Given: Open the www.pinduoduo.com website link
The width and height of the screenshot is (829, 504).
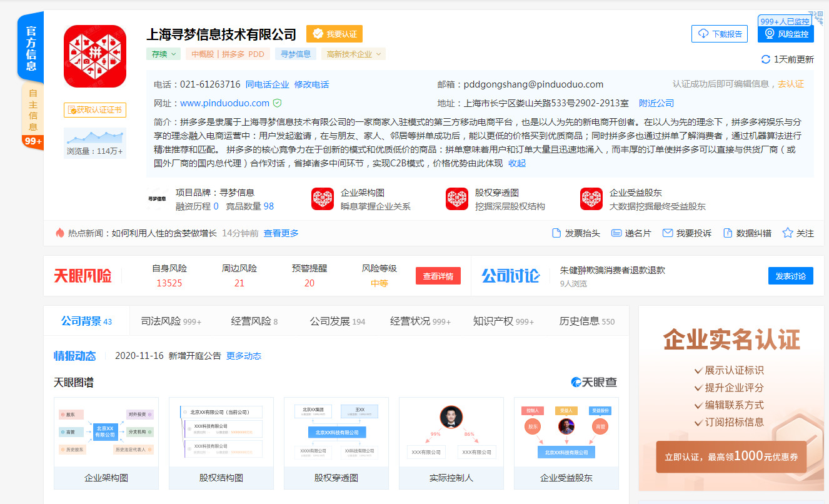Looking at the screenshot, I should click(224, 103).
